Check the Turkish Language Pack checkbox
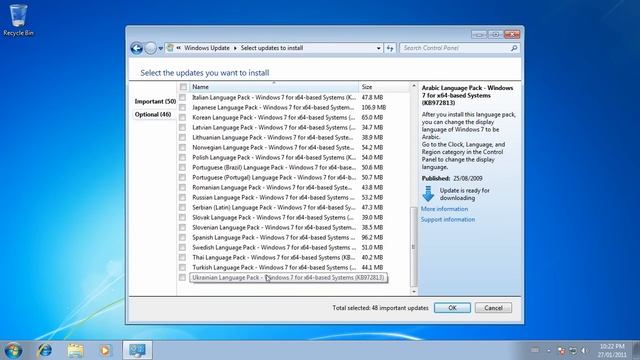Image resolution: width=640 pixels, height=360 pixels. [182, 267]
